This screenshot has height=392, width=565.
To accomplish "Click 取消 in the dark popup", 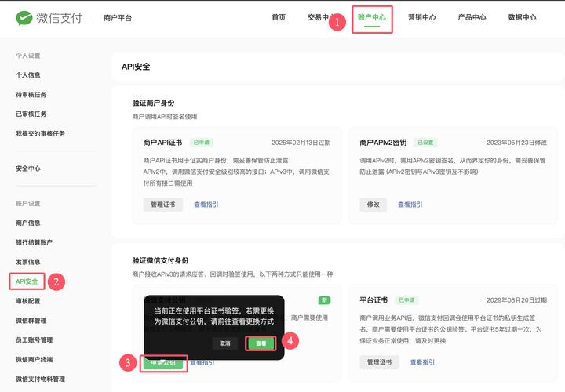I will tap(224, 343).
